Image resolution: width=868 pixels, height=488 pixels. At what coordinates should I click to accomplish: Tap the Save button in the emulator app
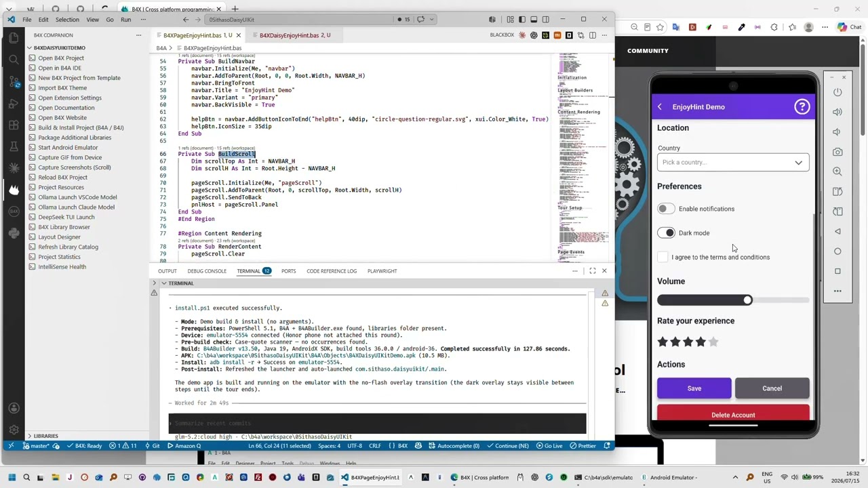coord(694,388)
